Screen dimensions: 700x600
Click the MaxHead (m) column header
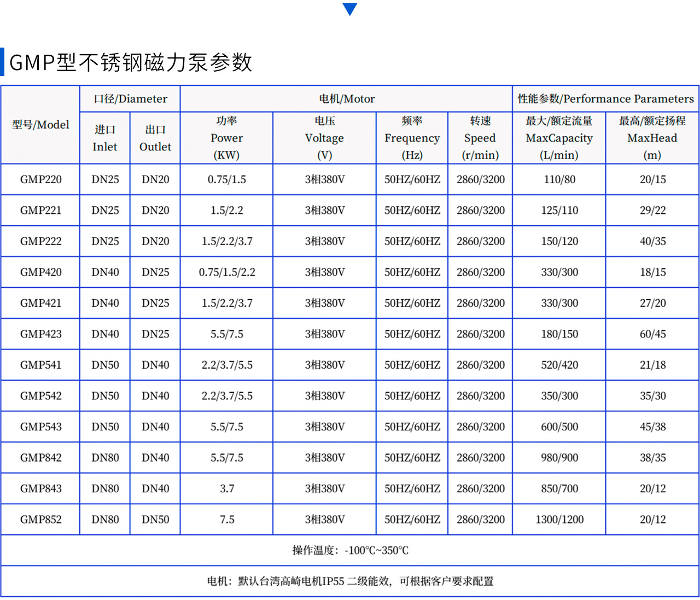pos(652,138)
